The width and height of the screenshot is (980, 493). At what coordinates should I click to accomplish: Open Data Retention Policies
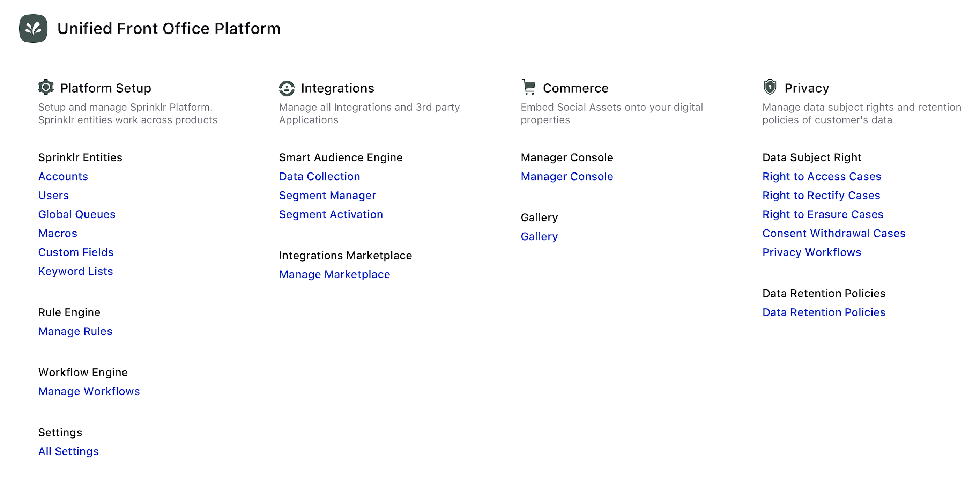824,312
